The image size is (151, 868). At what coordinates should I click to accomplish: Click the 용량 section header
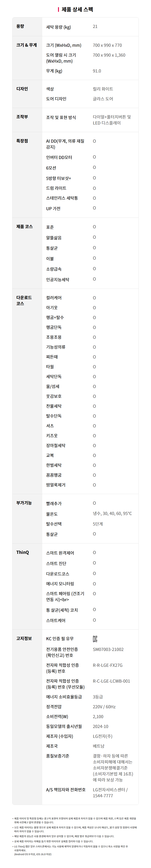click(20, 26)
